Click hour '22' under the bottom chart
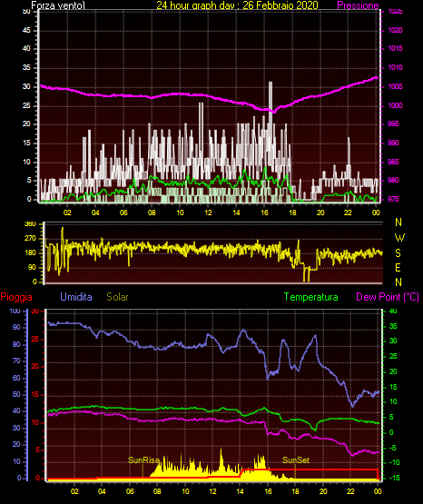The width and height of the screenshot is (423, 504). [x=350, y=491]
